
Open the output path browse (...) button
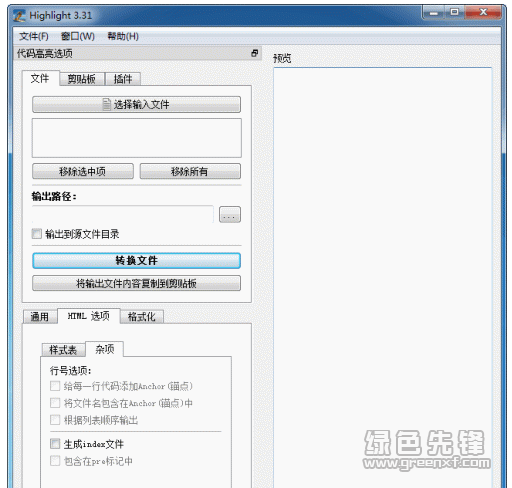coord(230,214)
